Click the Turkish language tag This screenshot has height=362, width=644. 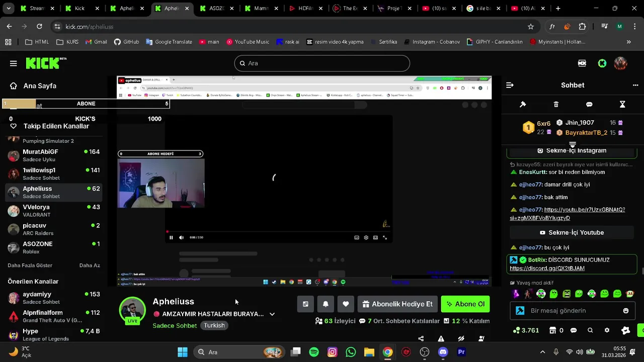214,325
